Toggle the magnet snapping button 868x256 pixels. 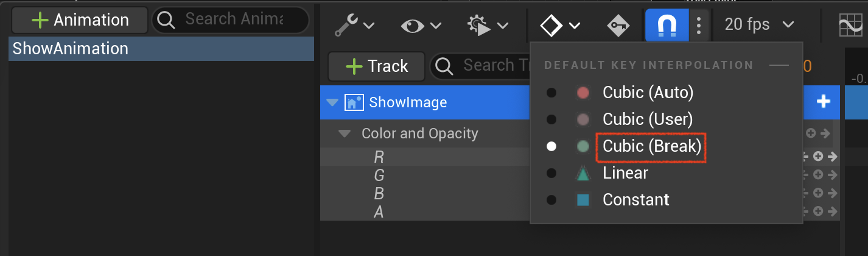667,25
